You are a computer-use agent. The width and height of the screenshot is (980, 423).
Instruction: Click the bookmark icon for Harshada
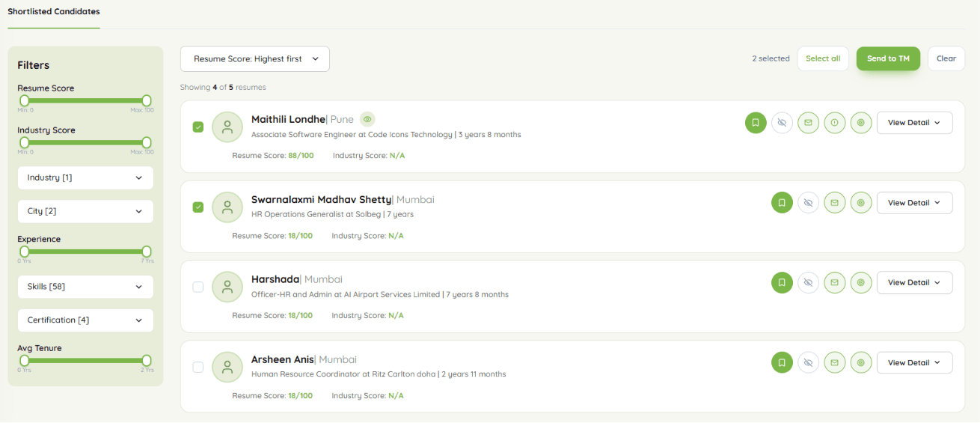point(782,283)
